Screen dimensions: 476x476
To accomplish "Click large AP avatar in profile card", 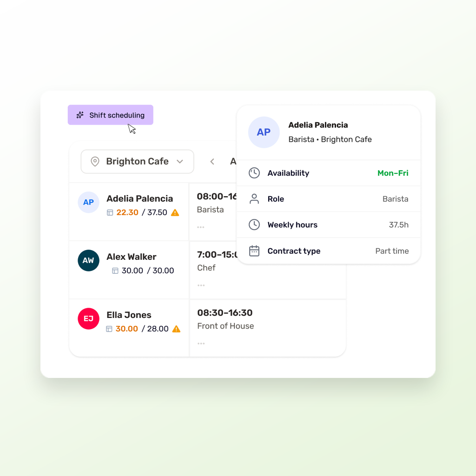I will point(264,132).
